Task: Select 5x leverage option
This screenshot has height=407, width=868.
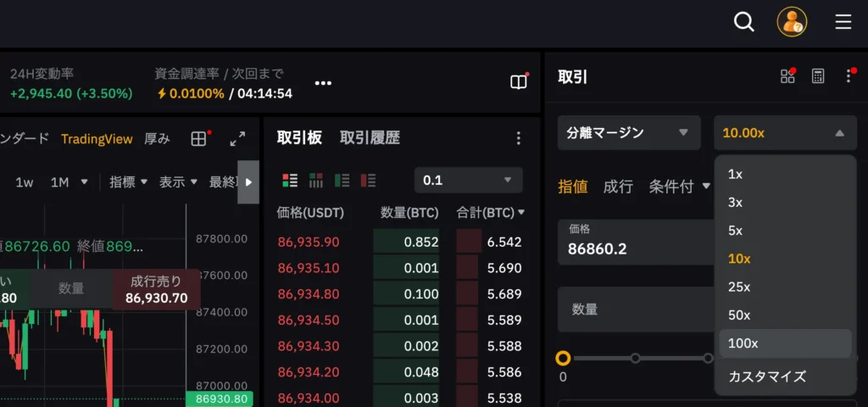Action: click(785, 231)
